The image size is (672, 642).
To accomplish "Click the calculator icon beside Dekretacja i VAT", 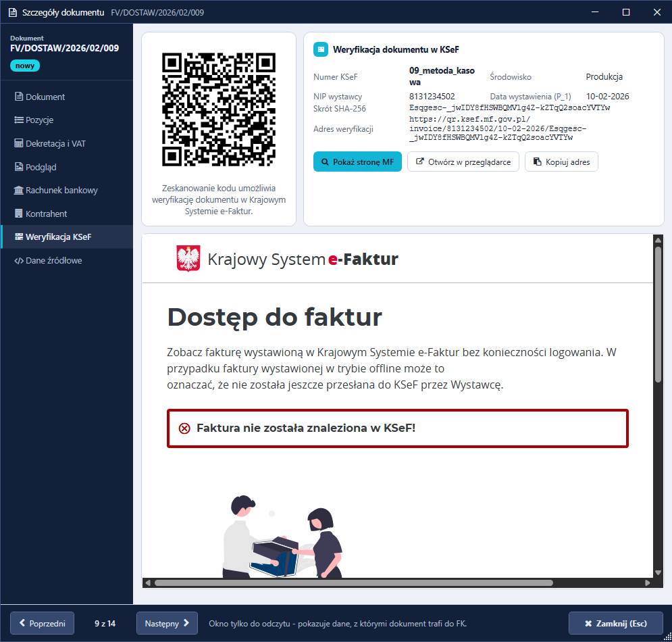I will pos(19,143).
